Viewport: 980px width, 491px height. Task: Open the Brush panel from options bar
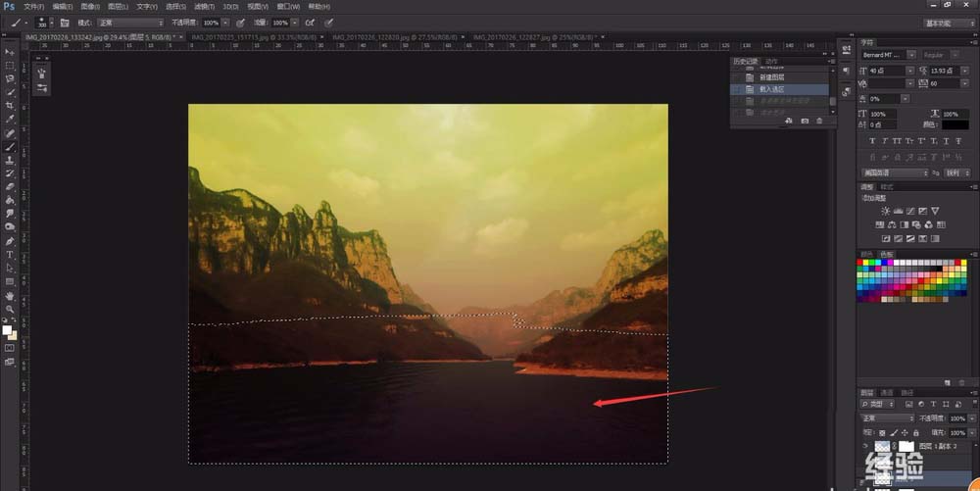[65, 23]
